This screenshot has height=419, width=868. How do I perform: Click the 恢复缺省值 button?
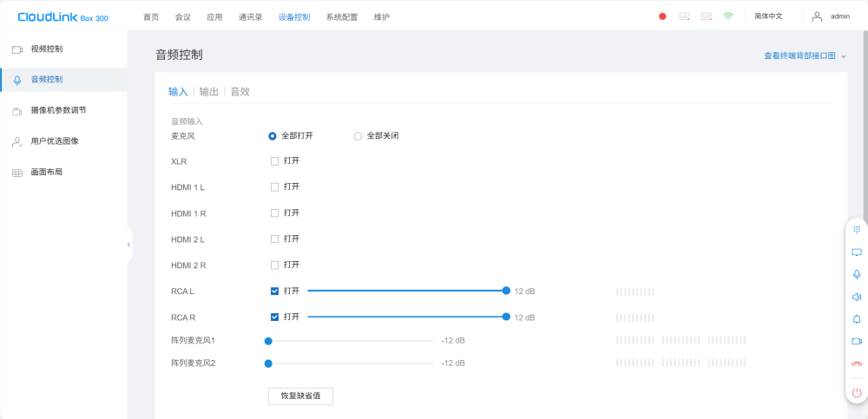click(300, 396)
